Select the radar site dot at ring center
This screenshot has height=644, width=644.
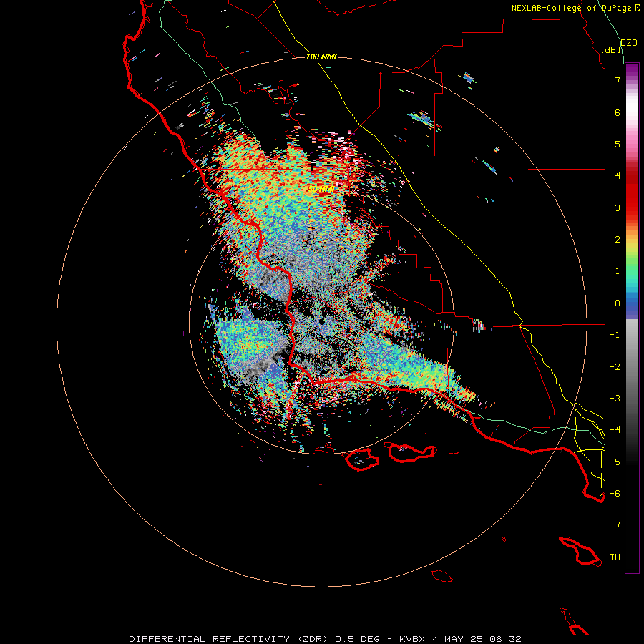pos(321,321)
